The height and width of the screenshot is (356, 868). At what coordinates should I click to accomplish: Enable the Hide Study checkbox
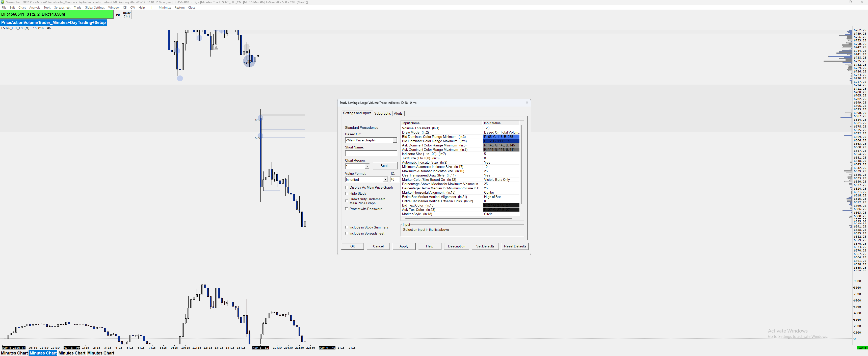pyautogui.click(x=346, y=193)
